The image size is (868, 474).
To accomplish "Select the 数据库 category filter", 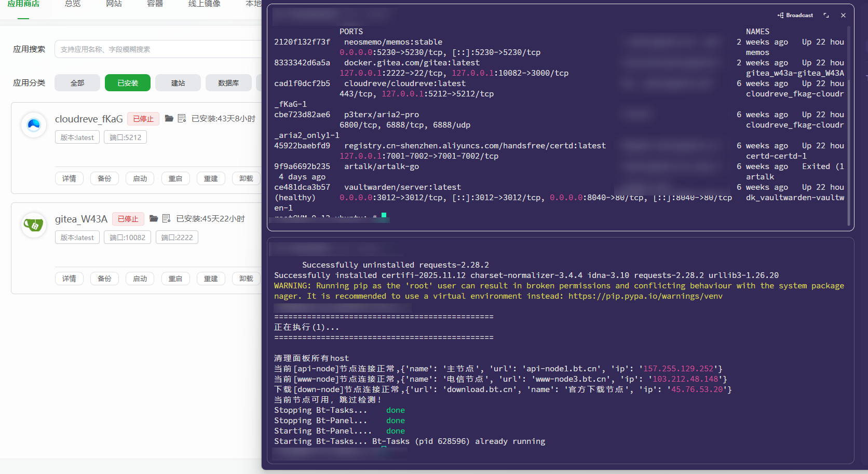I will 228,83.
